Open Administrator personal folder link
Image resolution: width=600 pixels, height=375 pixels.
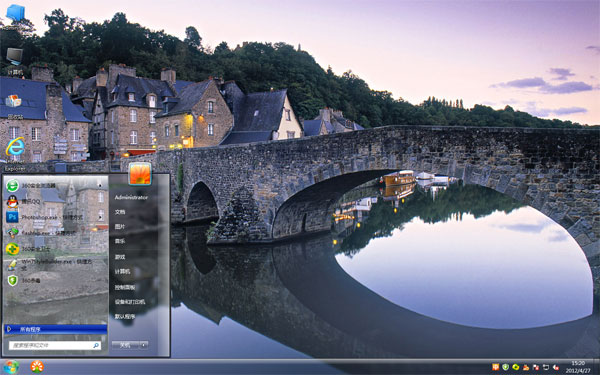pos(131,197)
